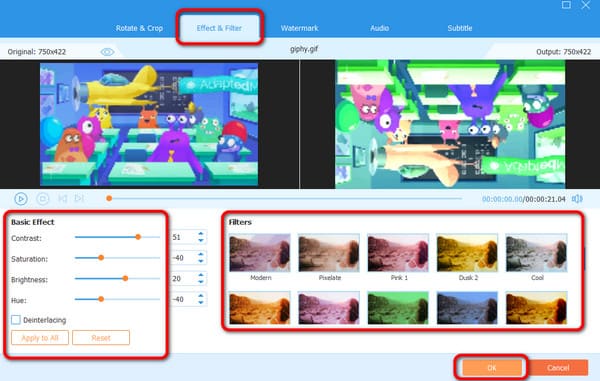This screenshot has height=381, width=600.
Task: Select the purple filter below Pixelate
Action: click(329, 308)
